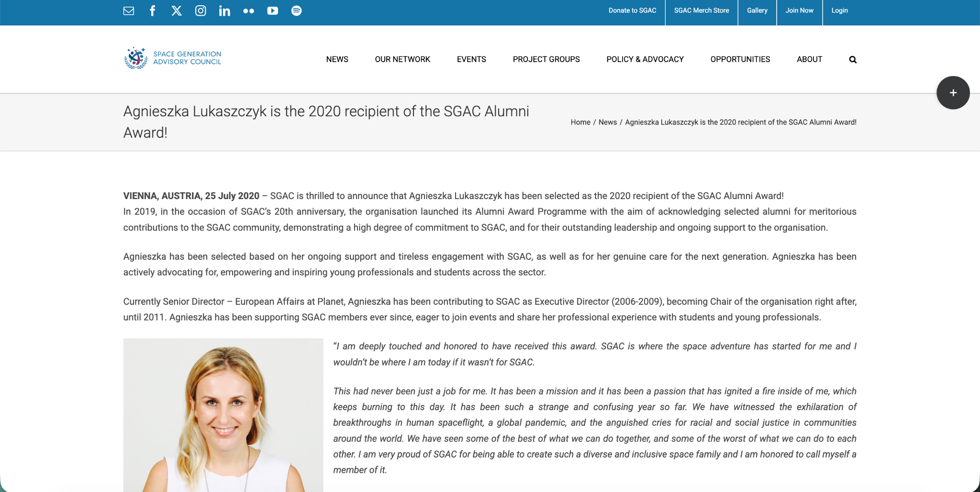Go to News breadcrumb
Image resolution: width=980 pixels, height=492 pixels.
tap(608, 122)
